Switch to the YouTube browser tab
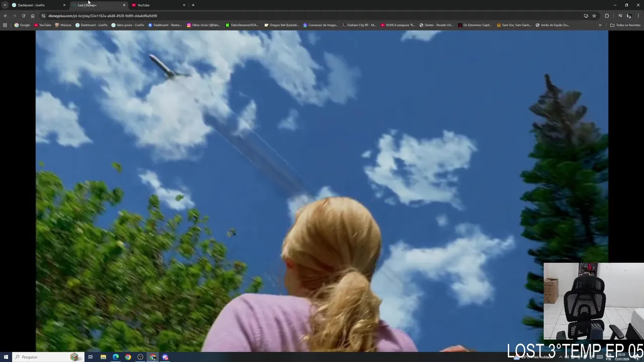644x362 pixels. (158, 5)
